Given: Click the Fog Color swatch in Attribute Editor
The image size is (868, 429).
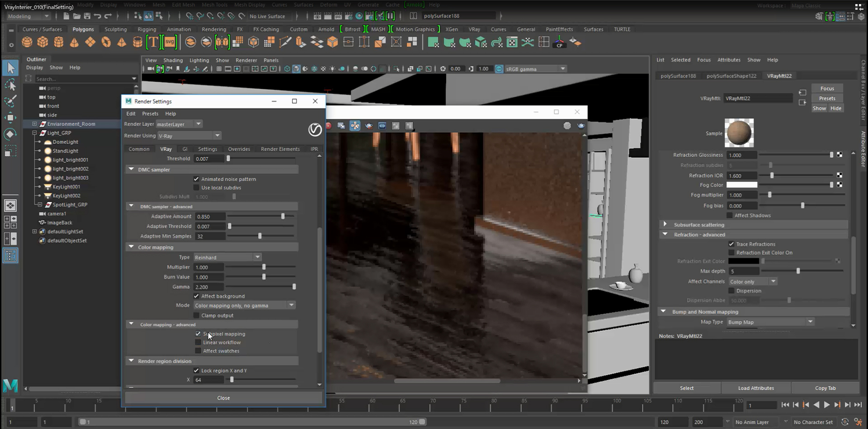Looking at the screenshot, I should (x=741, y=185).
